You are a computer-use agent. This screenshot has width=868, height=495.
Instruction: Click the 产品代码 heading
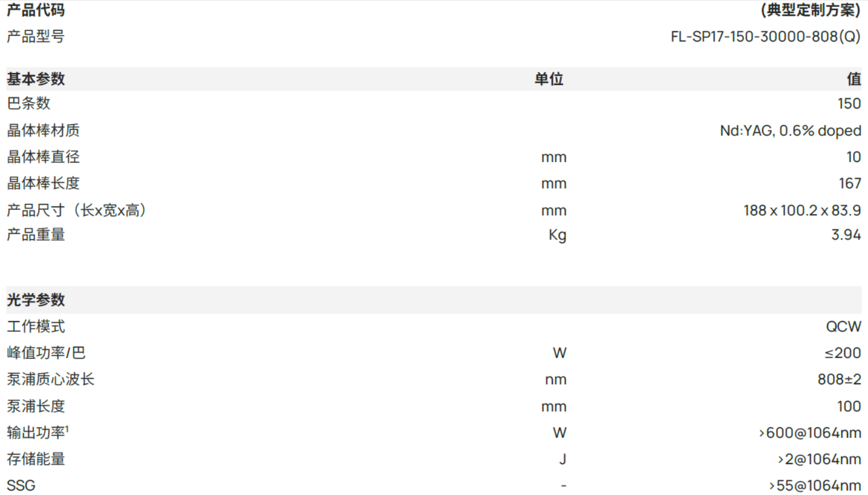[36, 10]
